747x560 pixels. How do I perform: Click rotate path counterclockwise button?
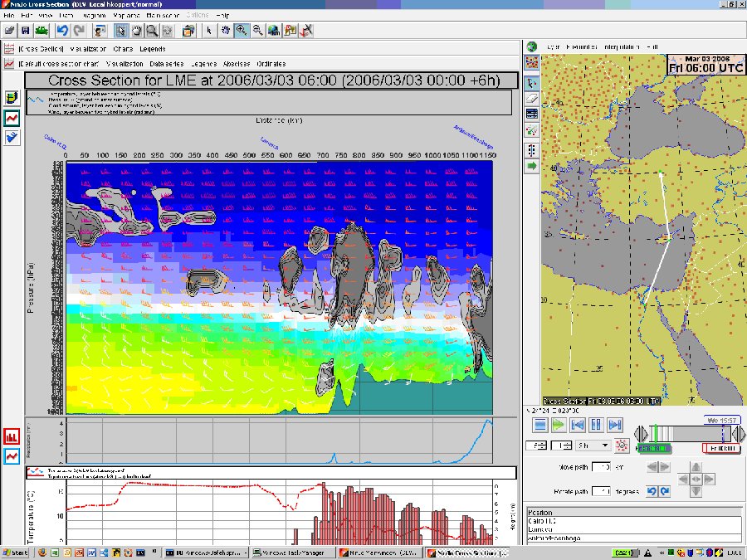[x=652, y=491]
